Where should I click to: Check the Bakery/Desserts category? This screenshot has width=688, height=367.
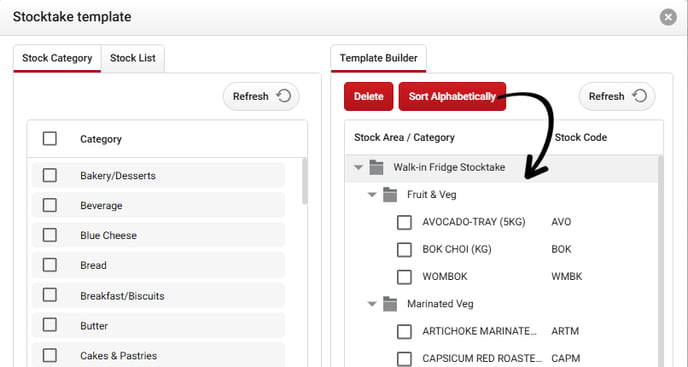tap(50, 175)
